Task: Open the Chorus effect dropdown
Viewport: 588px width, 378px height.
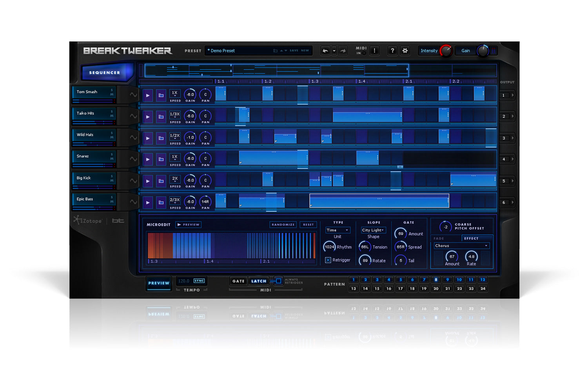Action: point(461,246)
